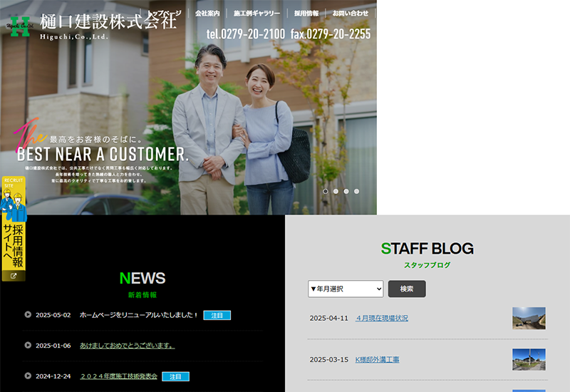The image size is (570, 392).
Task: Open the yellow 採用情報サイトへ recruit banner
Action: tap(14, 228)
